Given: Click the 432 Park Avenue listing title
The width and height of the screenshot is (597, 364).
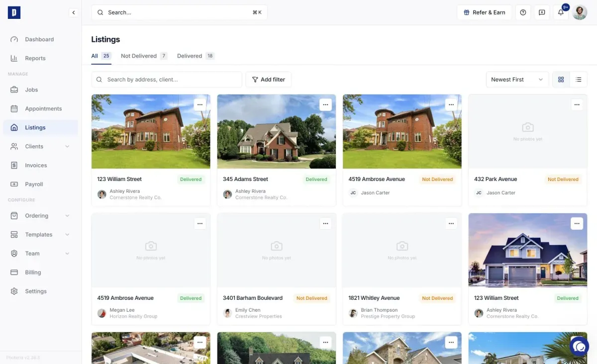Looking at the screenshot, I should [496, 179].
